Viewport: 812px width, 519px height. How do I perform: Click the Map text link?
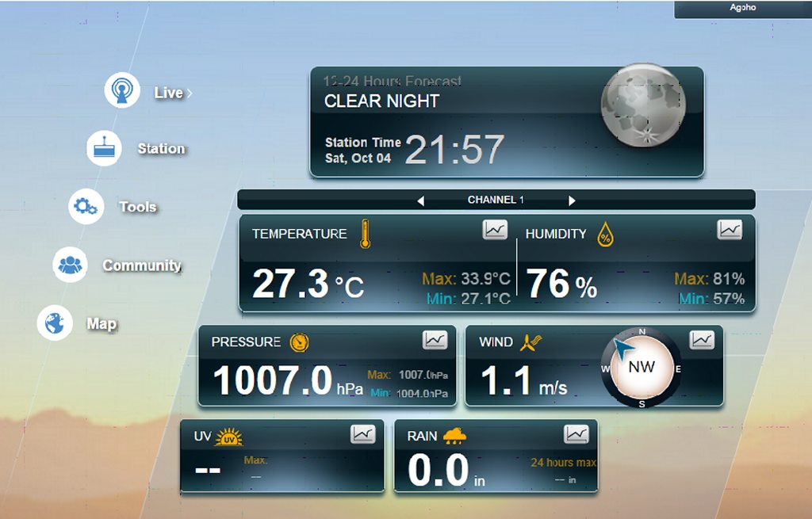coord(101,324)
